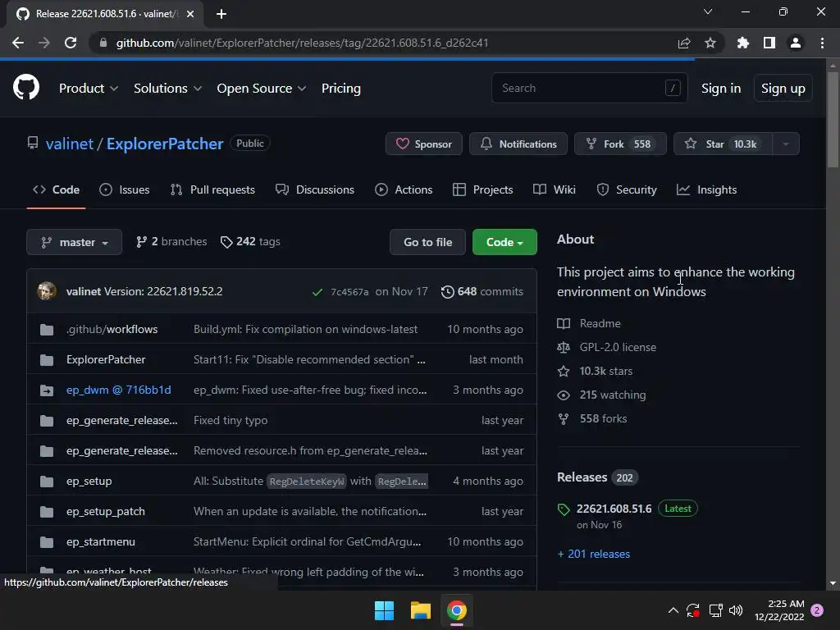The height and width of the screenshot is (630, 840).
Task: Click valinet avatar in commit row
Action: pos(47,291)
